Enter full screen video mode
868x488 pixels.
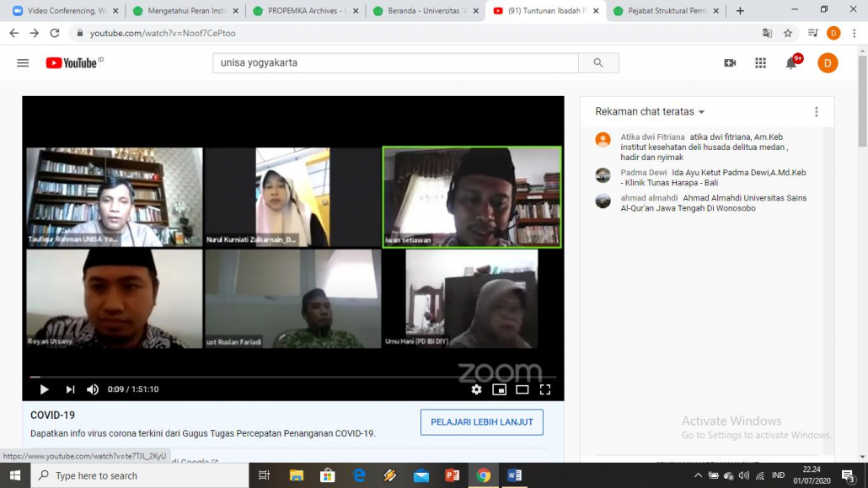coord(545,389)
